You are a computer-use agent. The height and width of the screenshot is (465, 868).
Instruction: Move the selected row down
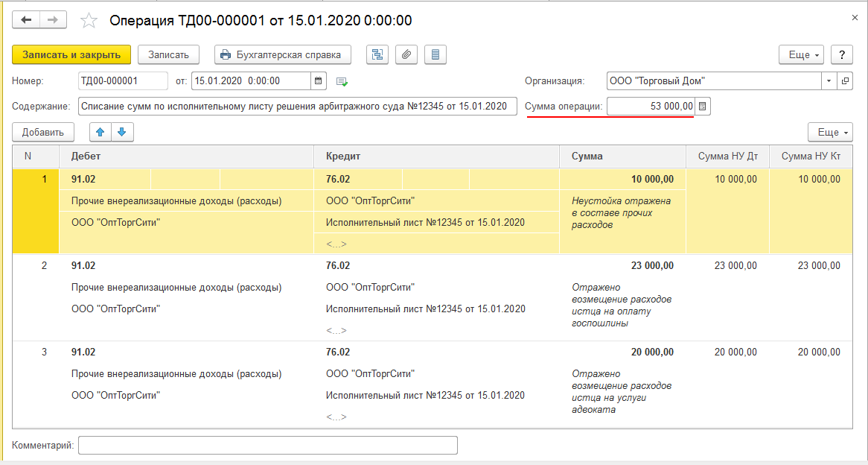[121, 132]
